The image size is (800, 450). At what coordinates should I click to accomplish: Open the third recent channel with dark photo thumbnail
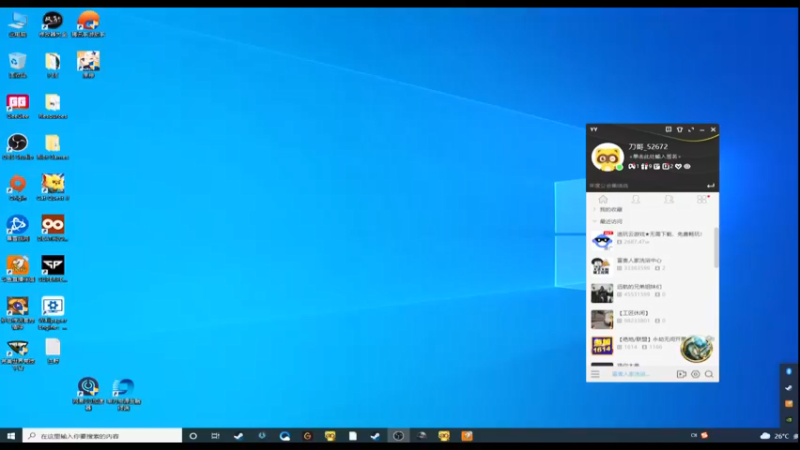(652, 292)
